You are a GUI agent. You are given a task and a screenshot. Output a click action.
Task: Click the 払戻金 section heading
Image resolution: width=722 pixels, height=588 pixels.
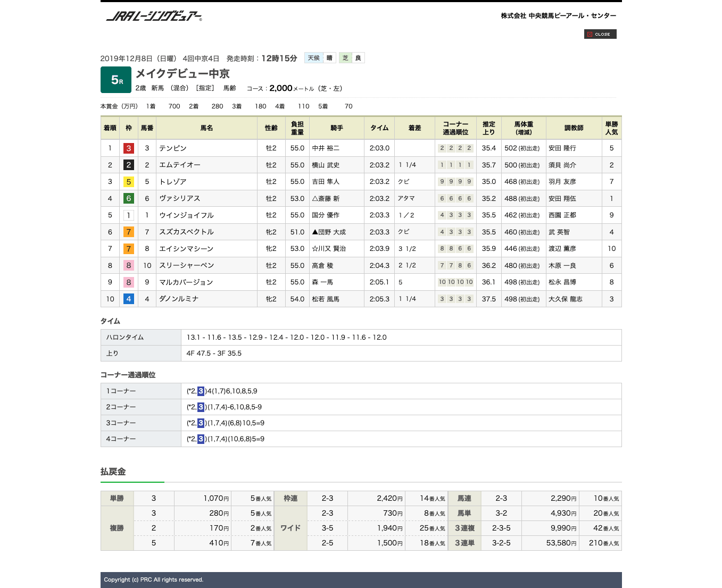tap(113, 472)
